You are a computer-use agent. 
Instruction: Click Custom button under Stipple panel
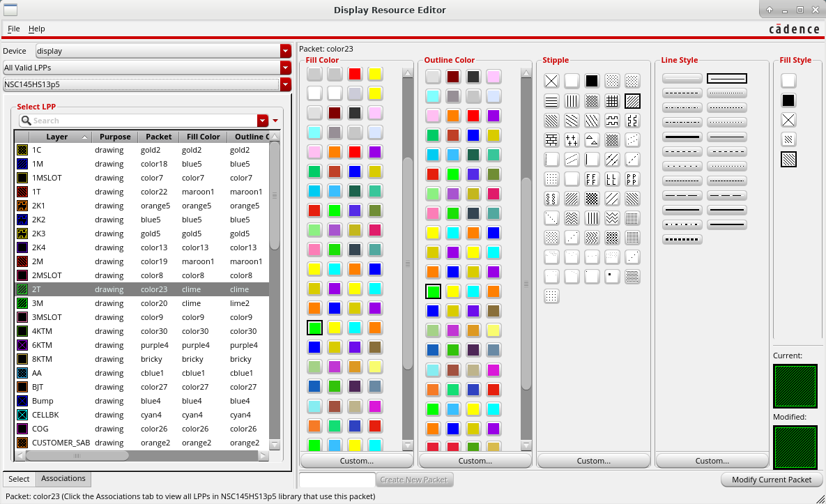coord(594,461)
